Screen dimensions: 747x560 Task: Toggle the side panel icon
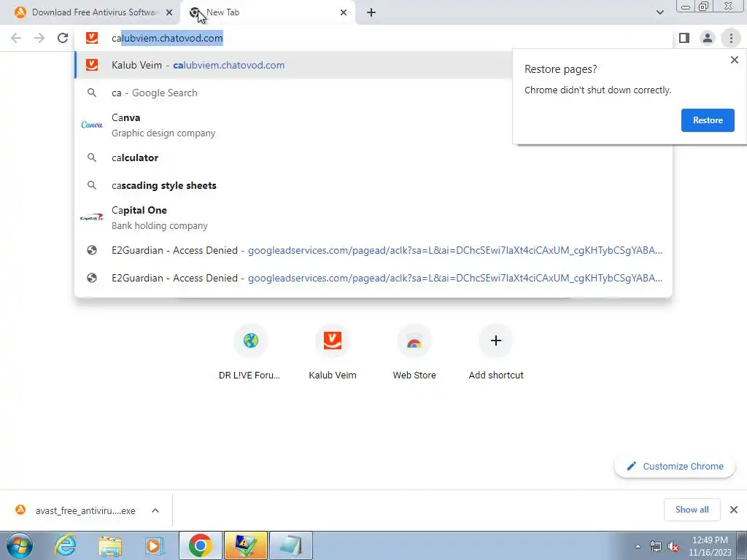[684, 38]
